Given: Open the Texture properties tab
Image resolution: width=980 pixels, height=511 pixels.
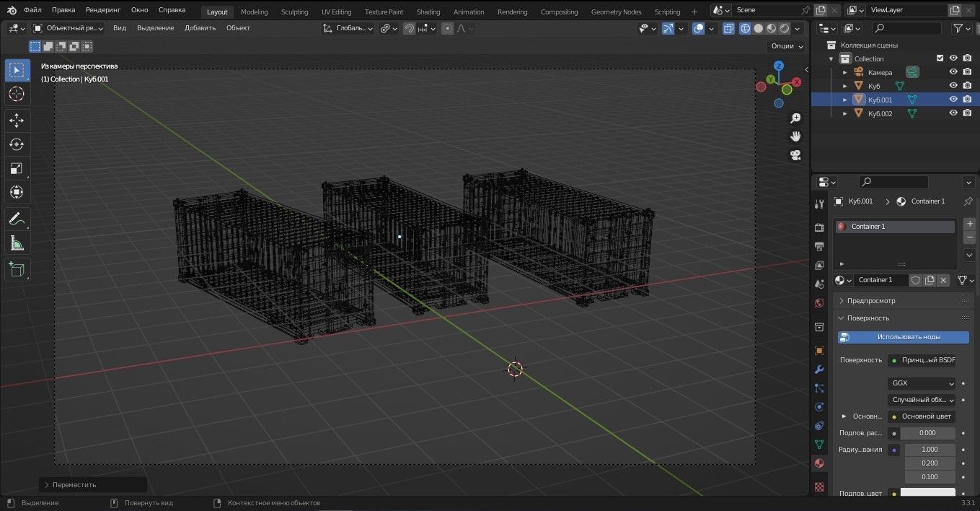Looking at the screenshot, I should click(x=819, y=487).
